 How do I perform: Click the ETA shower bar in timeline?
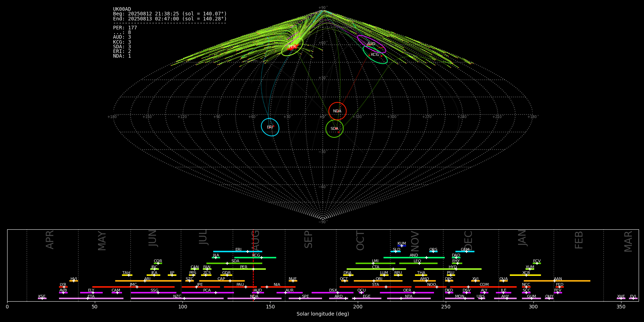91,298
